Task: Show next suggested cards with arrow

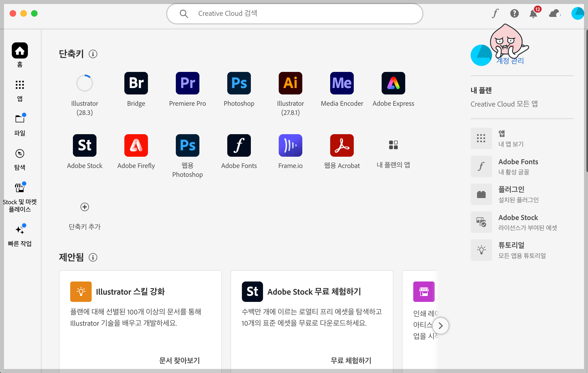Action: 440,326
